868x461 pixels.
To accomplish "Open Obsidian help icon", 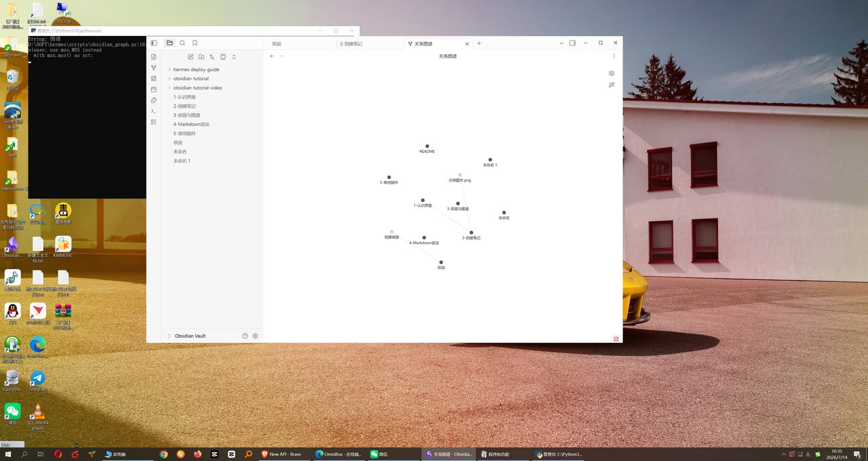I will pos(245,336).
